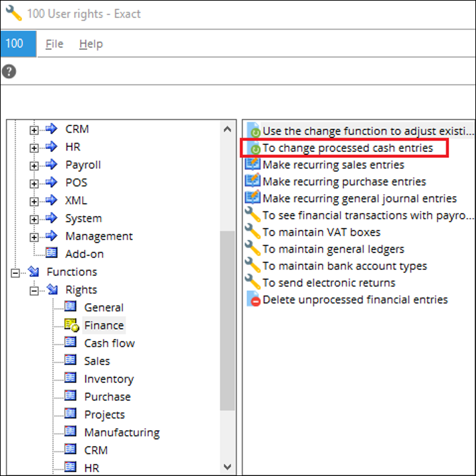This screenshot has height=476, width=476.
Task: Open the File menu
Action: coord(54,44)
